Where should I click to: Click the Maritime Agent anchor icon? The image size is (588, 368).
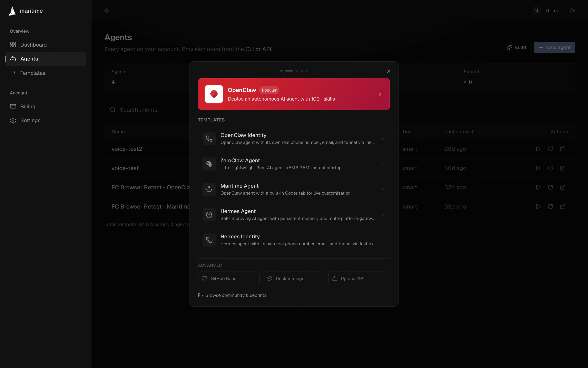point(209,189)
